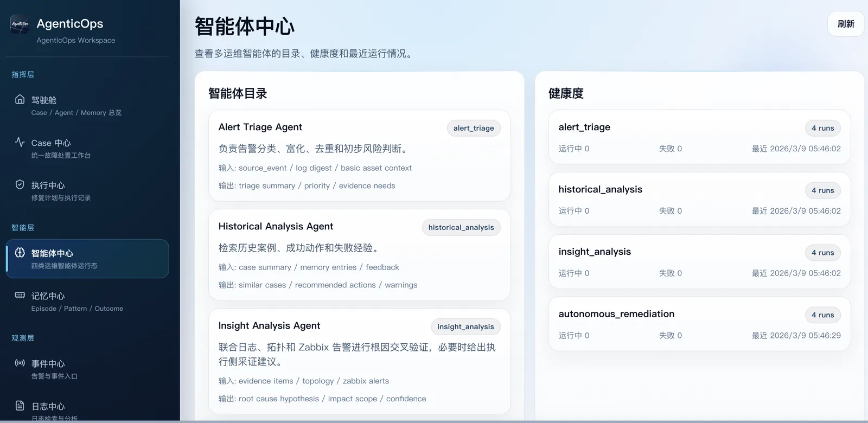Click the 执行中心 shield icon
The image size is (868, 423).
point(20,184)
